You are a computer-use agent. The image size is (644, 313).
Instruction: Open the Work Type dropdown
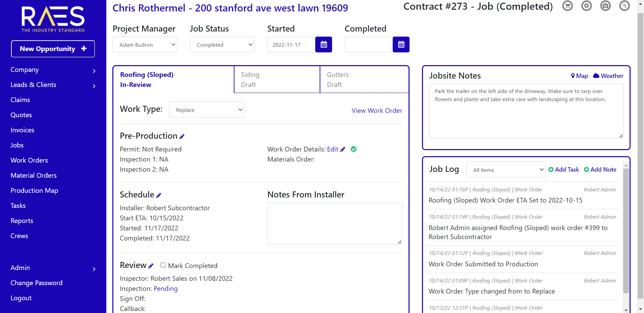(x=207, y=109)
